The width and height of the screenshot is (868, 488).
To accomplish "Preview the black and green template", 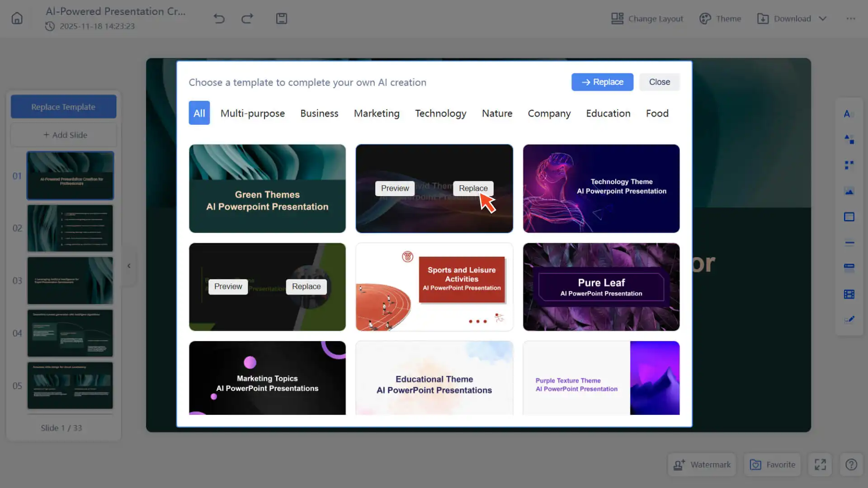I will pos(228,286).
